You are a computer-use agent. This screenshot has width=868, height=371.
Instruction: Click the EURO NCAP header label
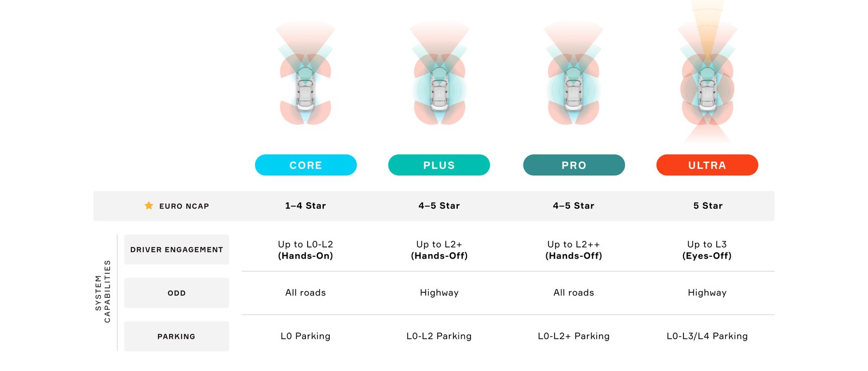click(x=184, y=206)
